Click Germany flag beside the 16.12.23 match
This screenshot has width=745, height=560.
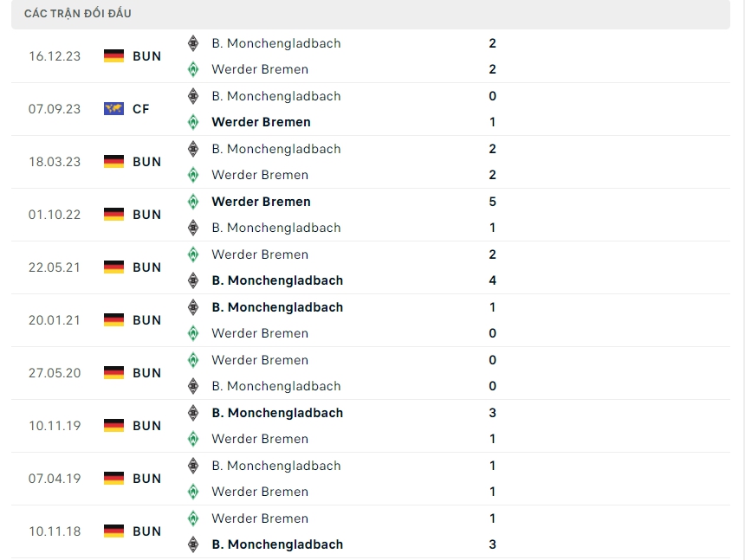[113, 56]
